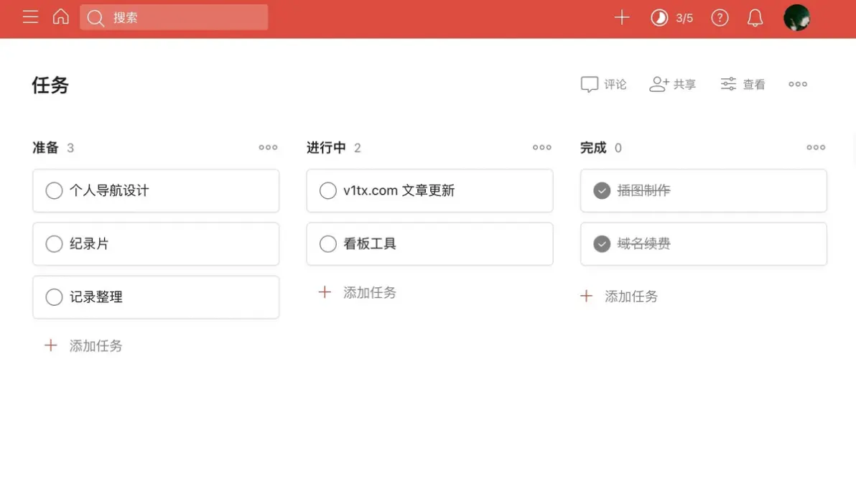Screen dimensions: 856x504
Task: Complete the 看板工具 task checkbox
Action: click(328, 244)
